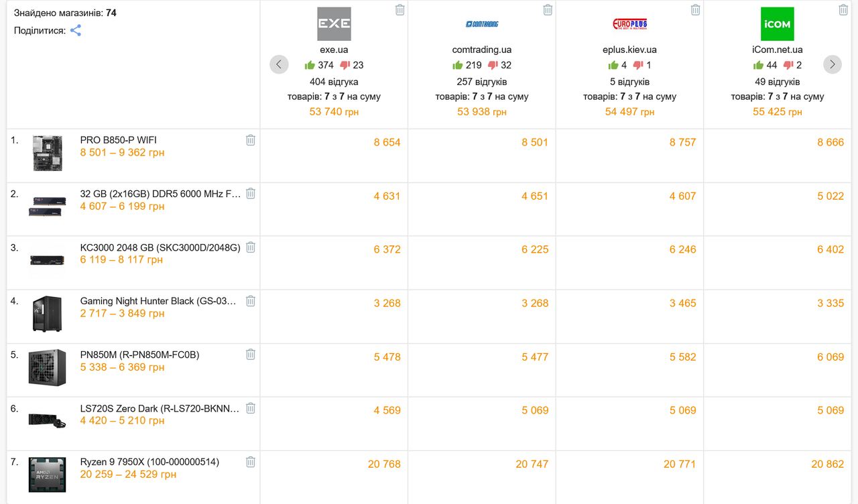Click thumbs-up icon for exe.ua

tap(310, 65)
